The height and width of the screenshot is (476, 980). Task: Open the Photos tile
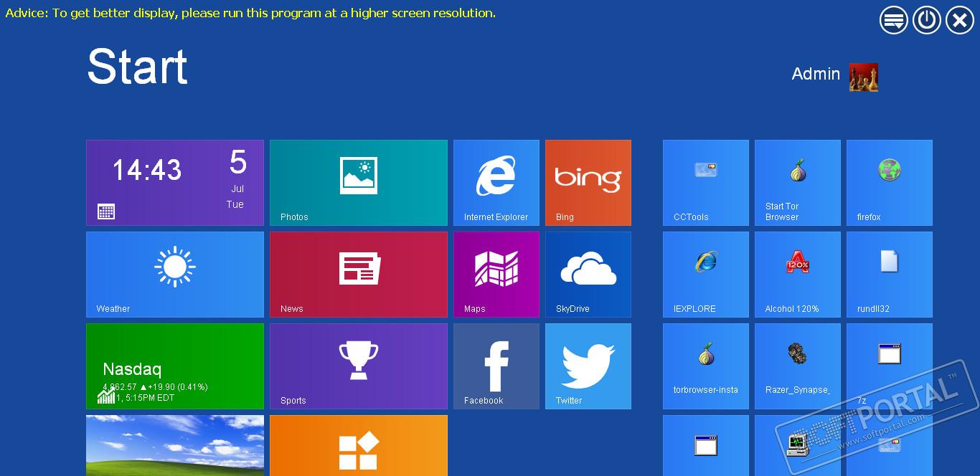[359, 183]
